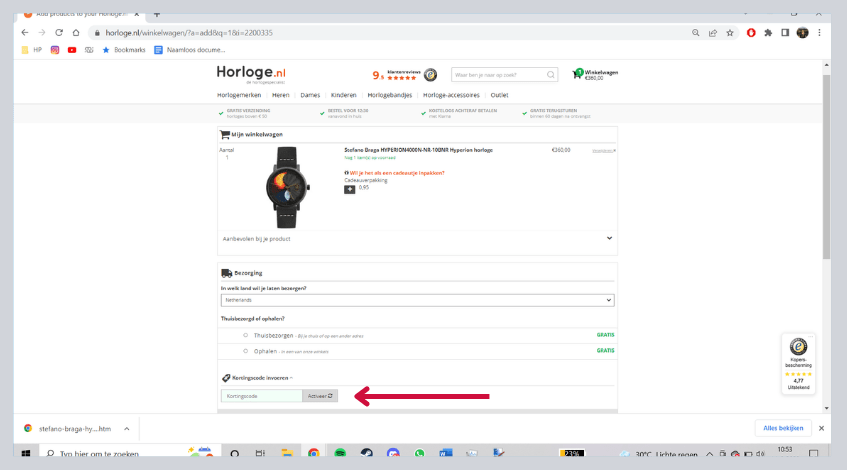The image size is (847, 470).
Task: Click the search magnifier in the site search box
Action: click(550, 75)
